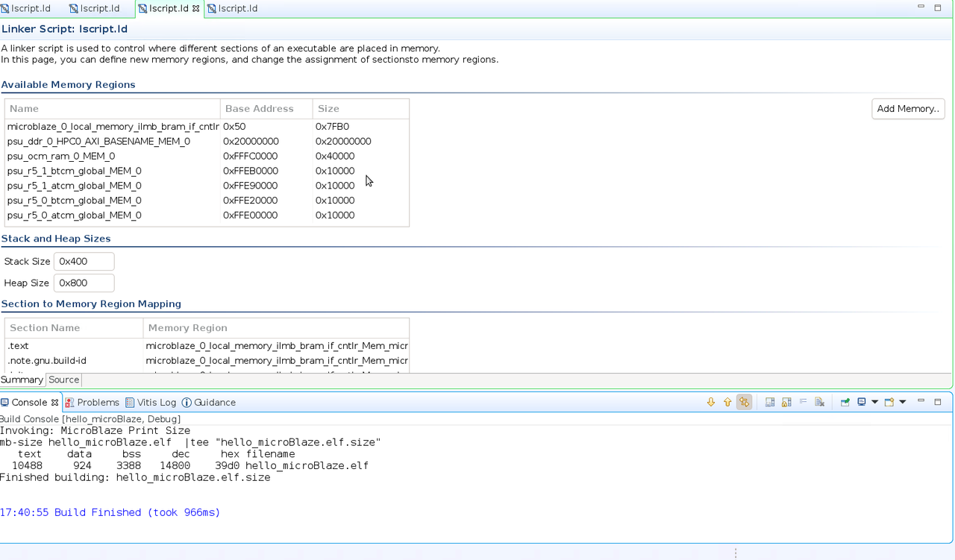Click memory region cell for .note.gnu.build-id
This screenshot has width=955, height=560.
click(x=277, y=361)
